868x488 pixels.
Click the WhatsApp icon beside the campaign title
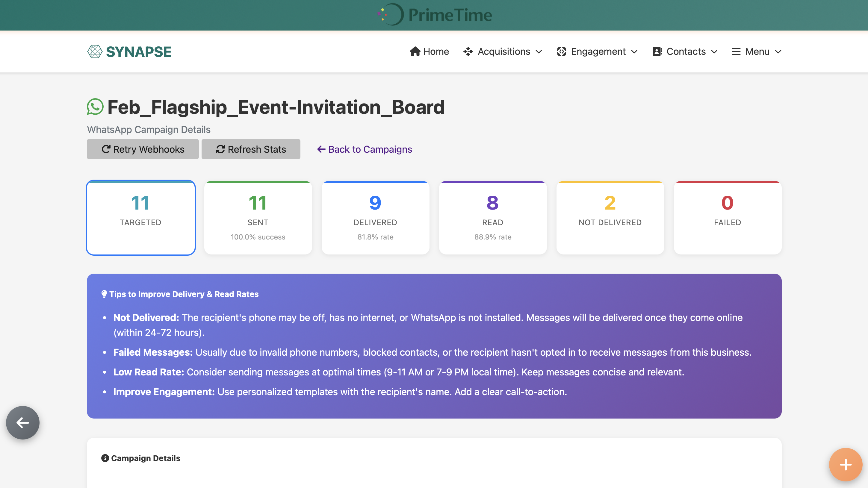pyautogui.click(x=95, y=107)
